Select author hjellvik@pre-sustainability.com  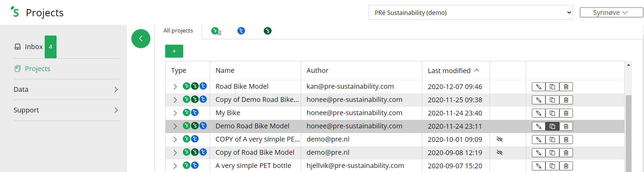(355, 166)
